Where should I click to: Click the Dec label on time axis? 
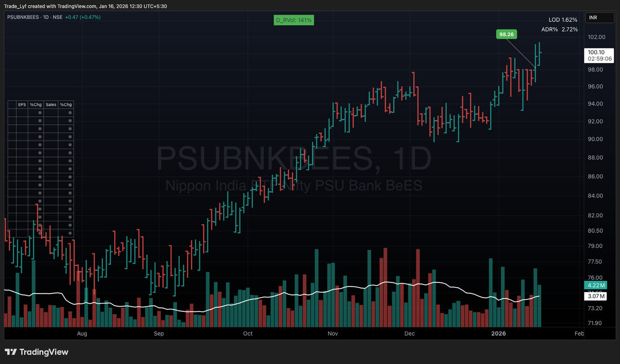[410, 334]
